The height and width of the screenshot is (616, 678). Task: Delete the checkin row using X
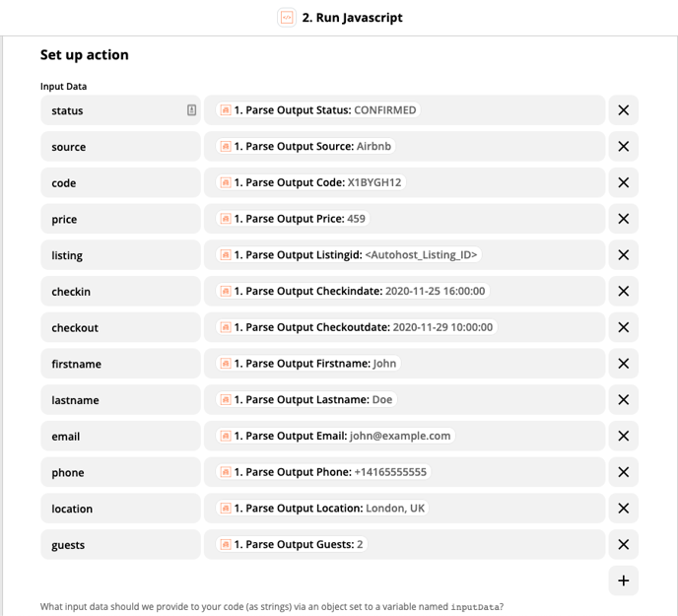tap(623, 291)
